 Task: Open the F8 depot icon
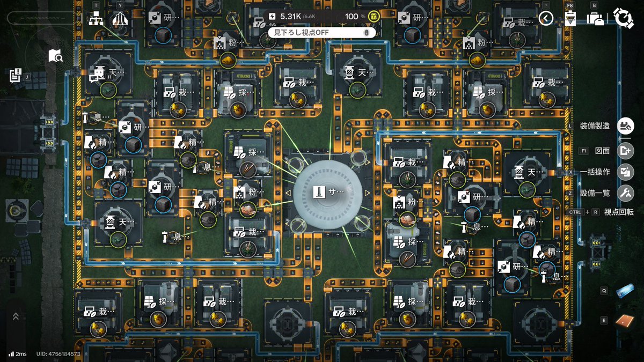coord(570,19)
